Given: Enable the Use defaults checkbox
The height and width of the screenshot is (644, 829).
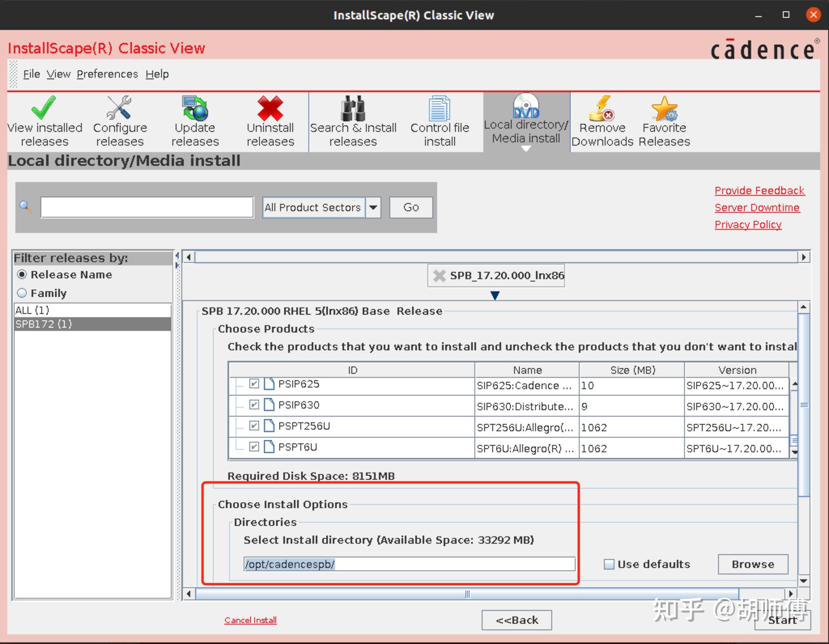Looking at the screenshot, I should pos(609,564).
